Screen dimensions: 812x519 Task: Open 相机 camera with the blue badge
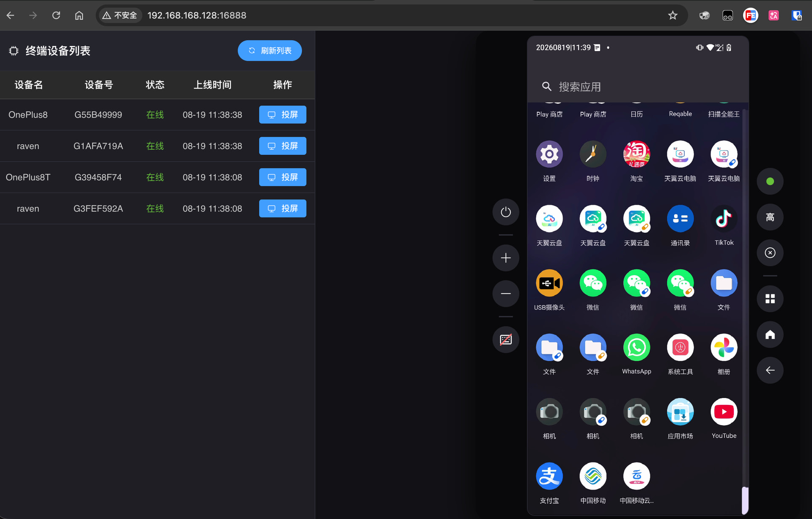point(593,412)
